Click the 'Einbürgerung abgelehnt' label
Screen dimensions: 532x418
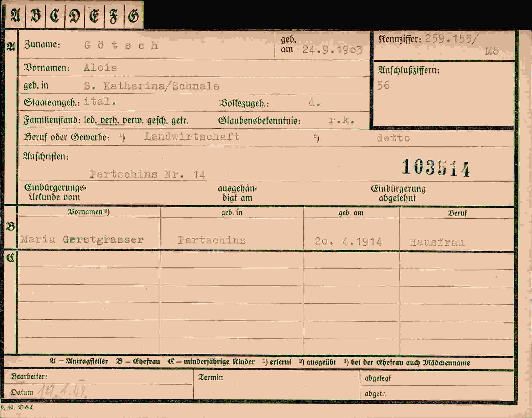tap(398, 193)
